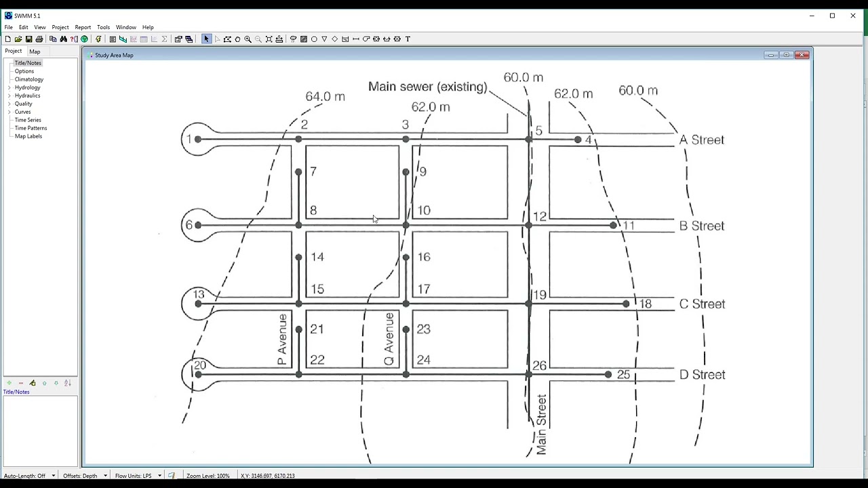This screenshot has width=868, height=488.
Task: Click the Open project folder icon
Action: (x=18, y=39)
